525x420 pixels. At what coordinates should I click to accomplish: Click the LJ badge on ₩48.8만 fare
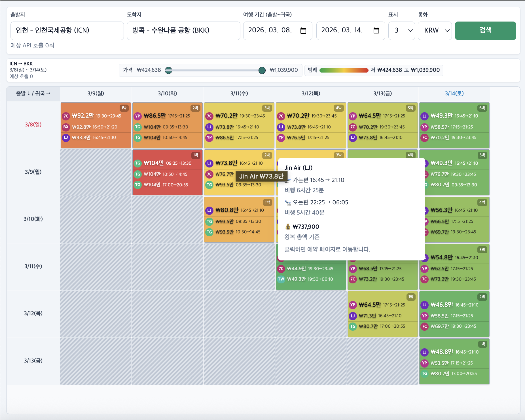424,352
